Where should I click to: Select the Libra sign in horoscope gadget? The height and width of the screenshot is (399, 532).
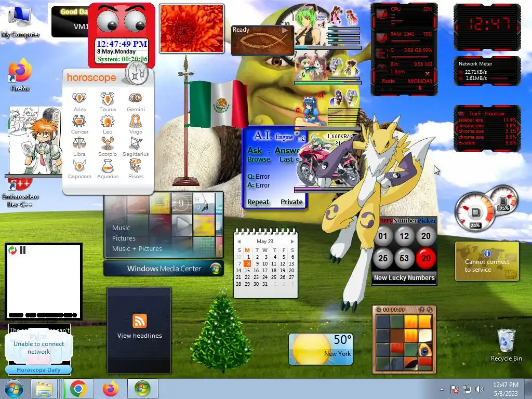(79, 147)
